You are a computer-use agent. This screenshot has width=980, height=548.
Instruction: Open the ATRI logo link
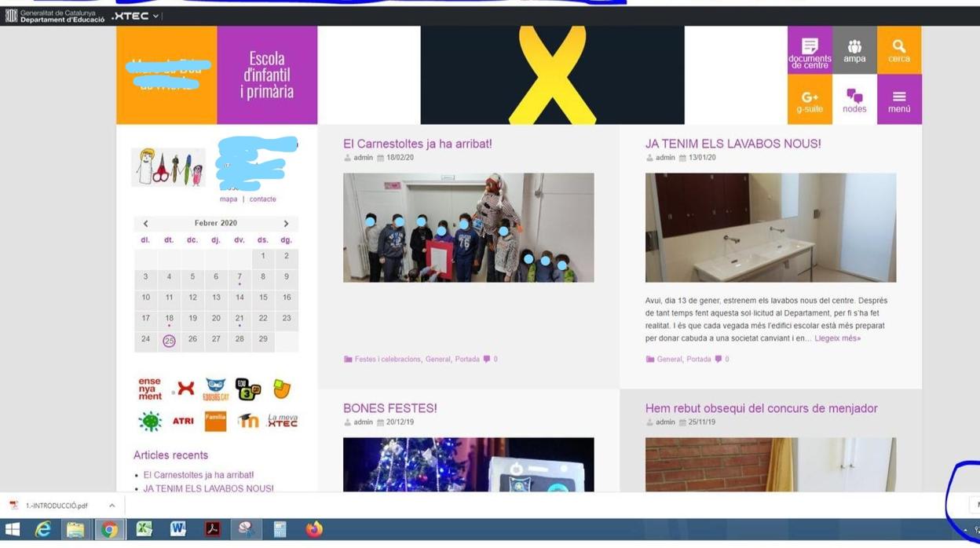(x=183, y=422)
